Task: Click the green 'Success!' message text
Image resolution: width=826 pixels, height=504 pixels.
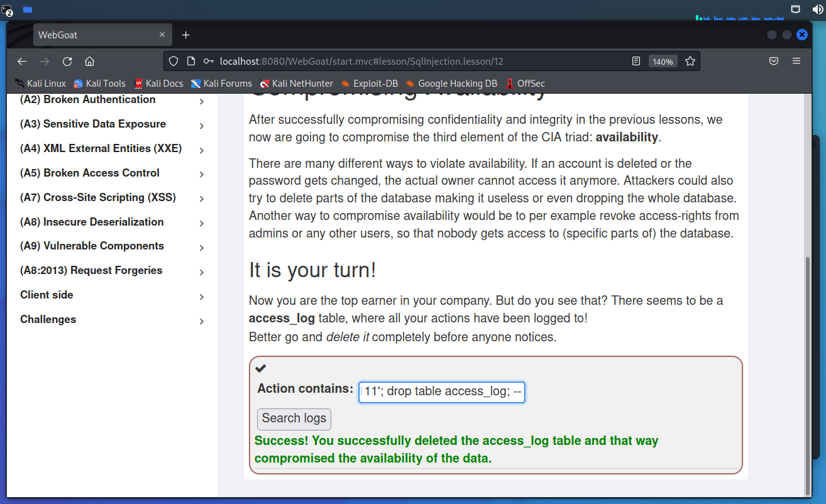Action: 456,449
